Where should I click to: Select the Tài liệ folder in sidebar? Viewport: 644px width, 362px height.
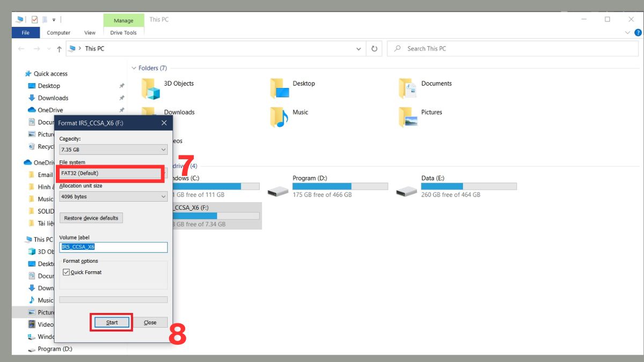41,223
